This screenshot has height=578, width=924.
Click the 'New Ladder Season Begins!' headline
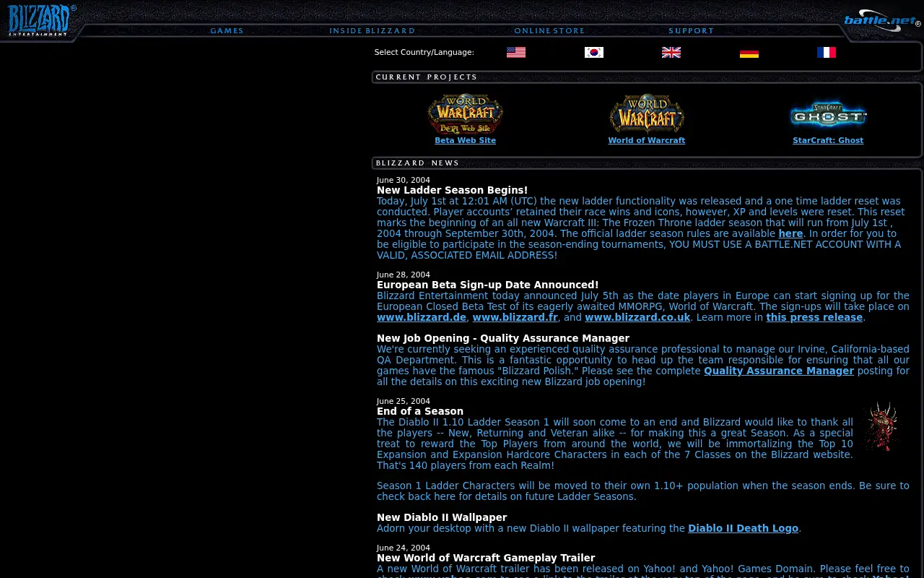452,190
